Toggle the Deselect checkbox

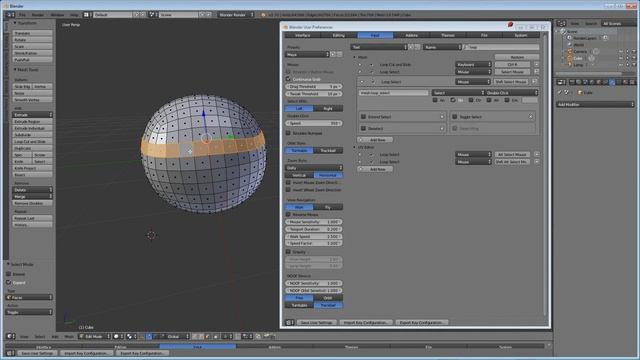pyautogui.click(x=363, y=128)
